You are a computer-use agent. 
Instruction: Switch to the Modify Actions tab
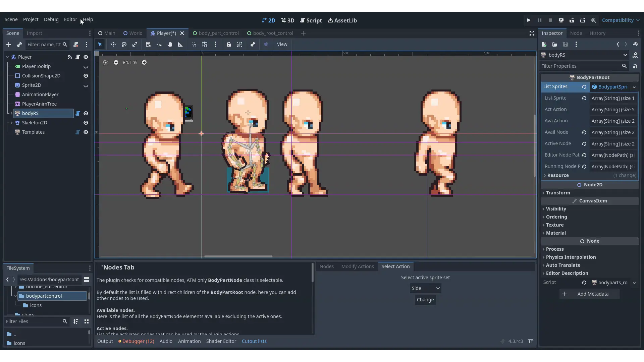pyautogui.click(x=358, y=266)
